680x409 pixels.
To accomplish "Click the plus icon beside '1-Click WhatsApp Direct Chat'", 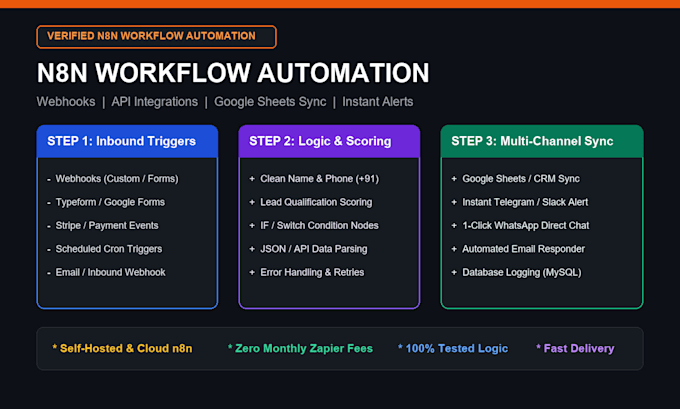I will [454, 226].
